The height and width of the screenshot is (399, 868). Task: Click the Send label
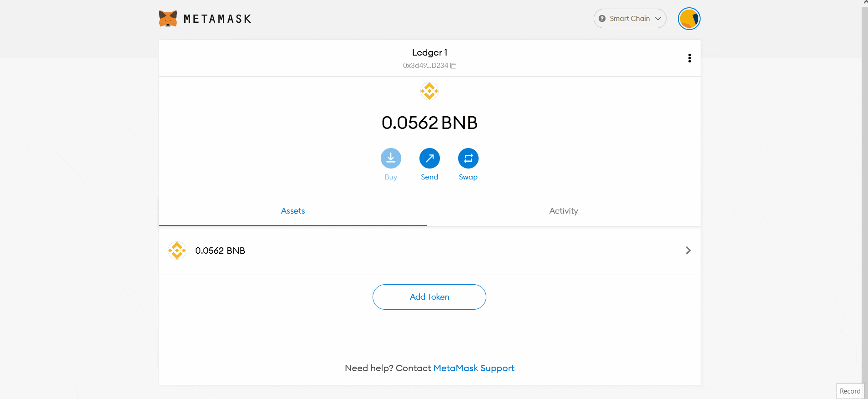(429, 177)
